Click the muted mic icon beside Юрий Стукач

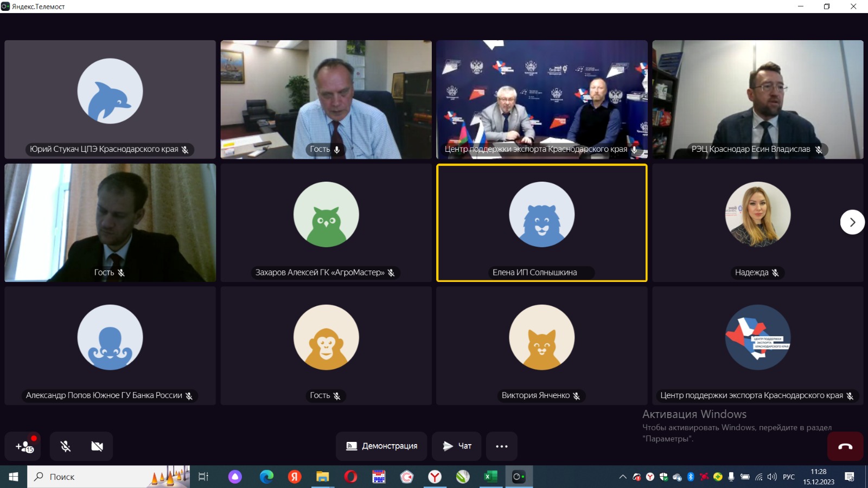[x=185, y=150]
